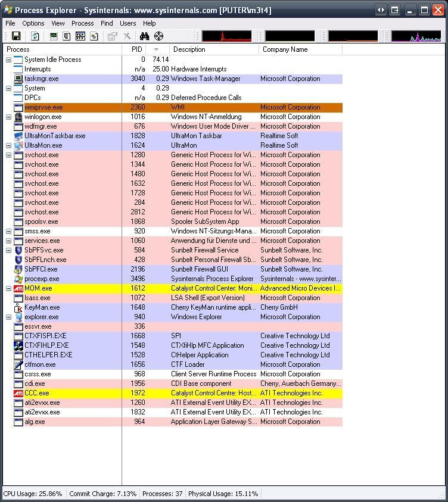Toggle the Show Lower Pane toolbar icon

[x=80, y=36]
